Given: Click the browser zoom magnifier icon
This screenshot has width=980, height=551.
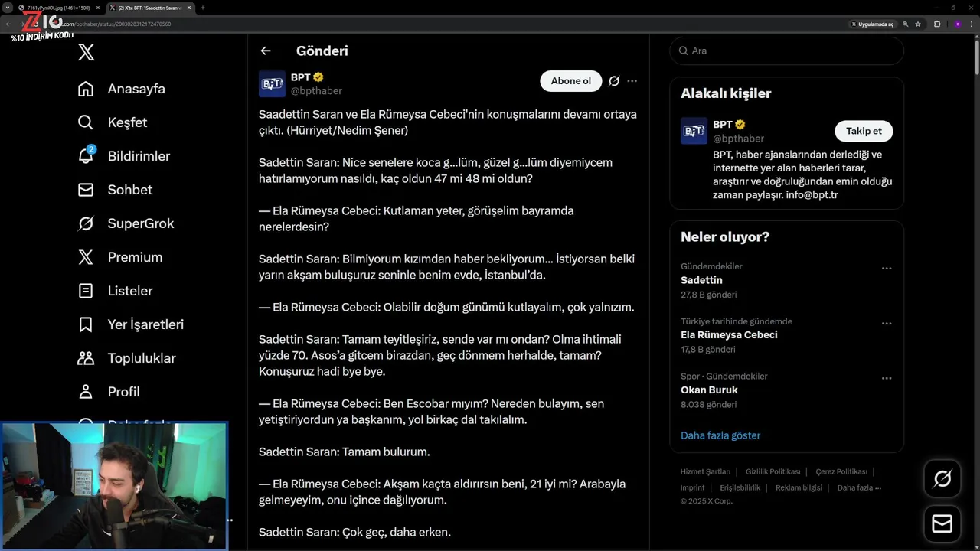Looking at the screenshot, I should pos(906,24).
